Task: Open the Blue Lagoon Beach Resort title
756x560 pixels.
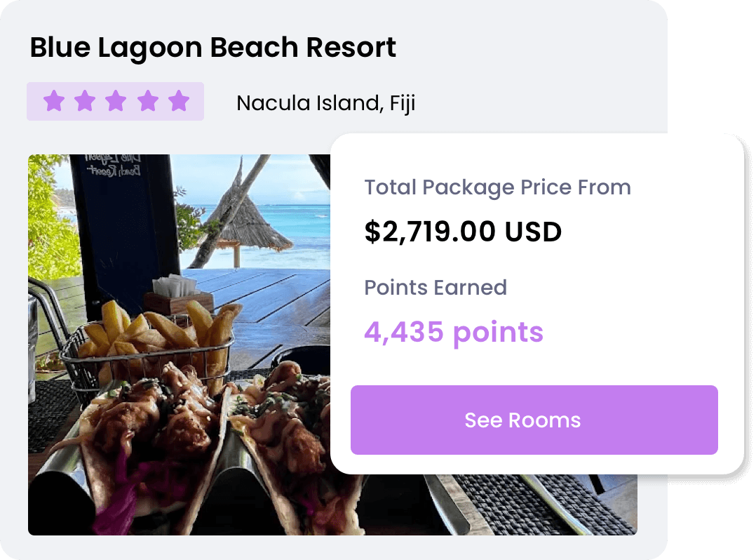Action: (x=212, y=48)
